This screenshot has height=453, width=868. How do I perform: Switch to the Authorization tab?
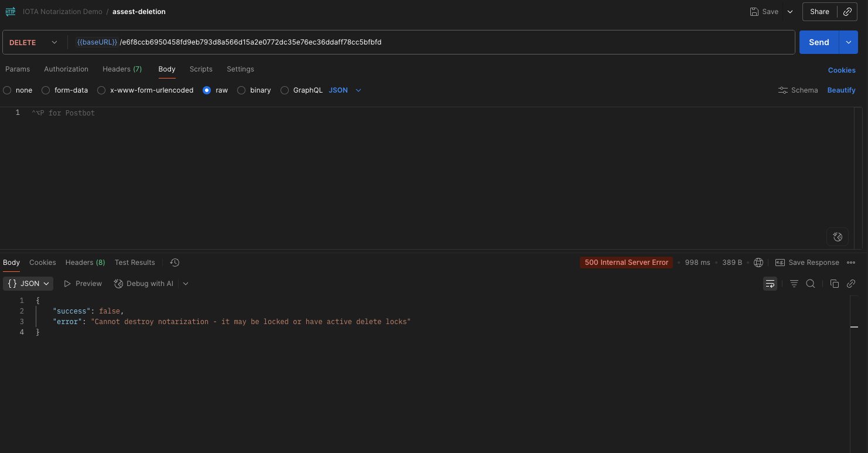pyautogui.click(x=66, y=69)
